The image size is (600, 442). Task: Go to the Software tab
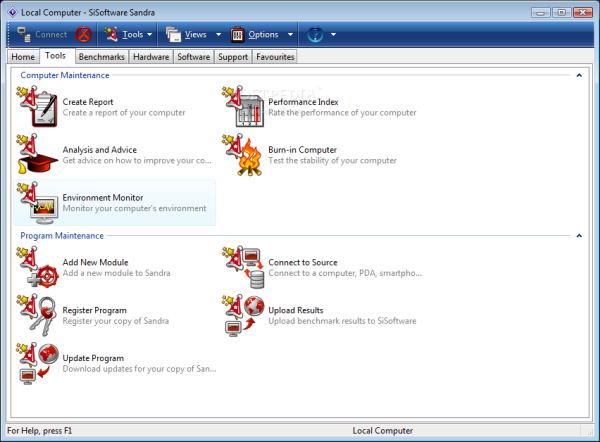click(194, 57)
